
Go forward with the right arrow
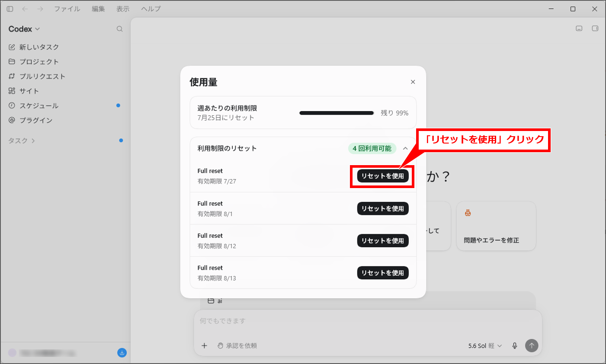click(40, 9)
